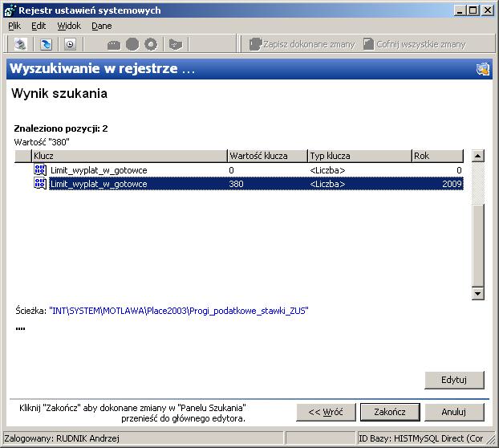Open the Edit menu
Image resolution: width=499 pixels, height=448 pixels.
(39, 26)
